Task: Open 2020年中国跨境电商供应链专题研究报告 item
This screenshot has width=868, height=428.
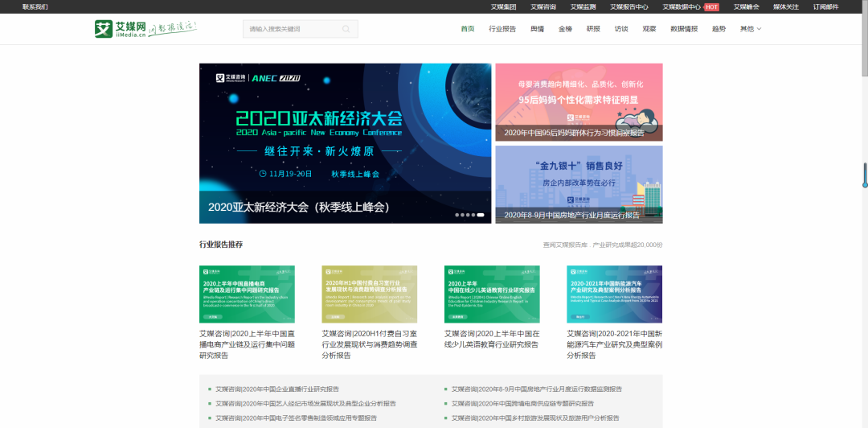Action: coord(522,404)
